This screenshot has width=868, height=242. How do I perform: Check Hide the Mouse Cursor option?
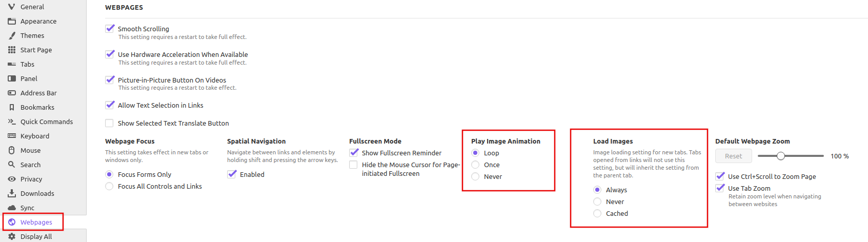[353, 165]
